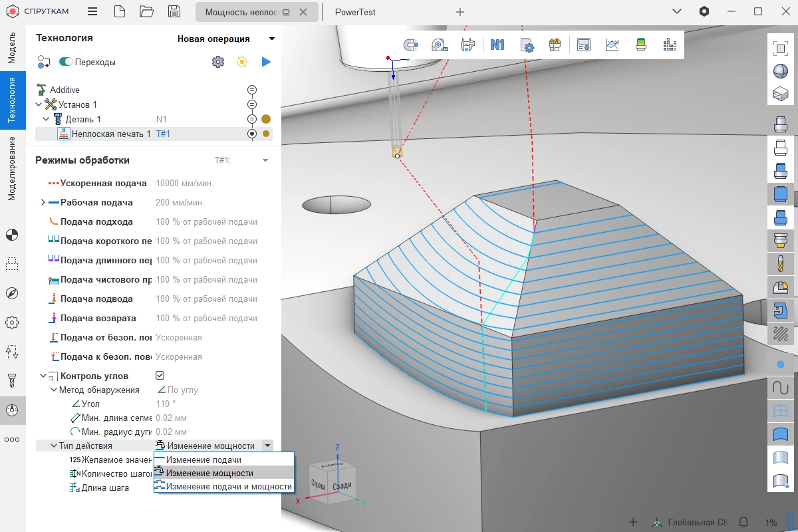
Task: Toggle the Переходы switch
Action: (66, 62)
